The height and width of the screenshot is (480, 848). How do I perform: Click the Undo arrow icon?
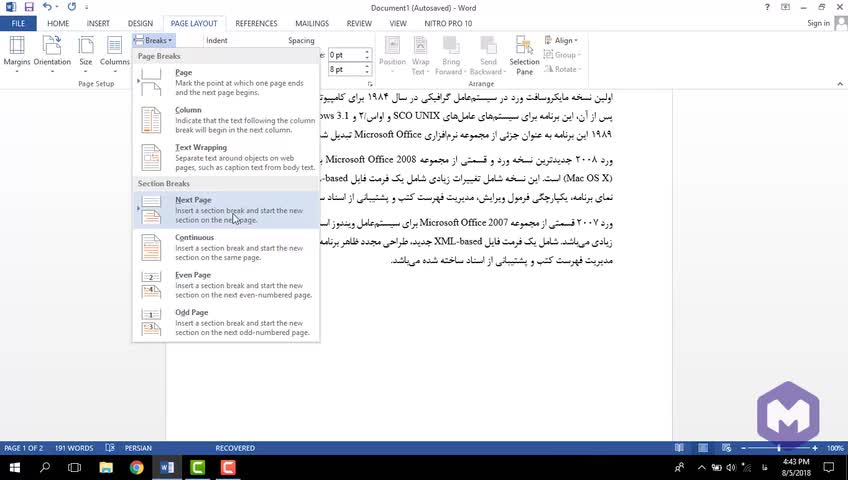(47, 7)
